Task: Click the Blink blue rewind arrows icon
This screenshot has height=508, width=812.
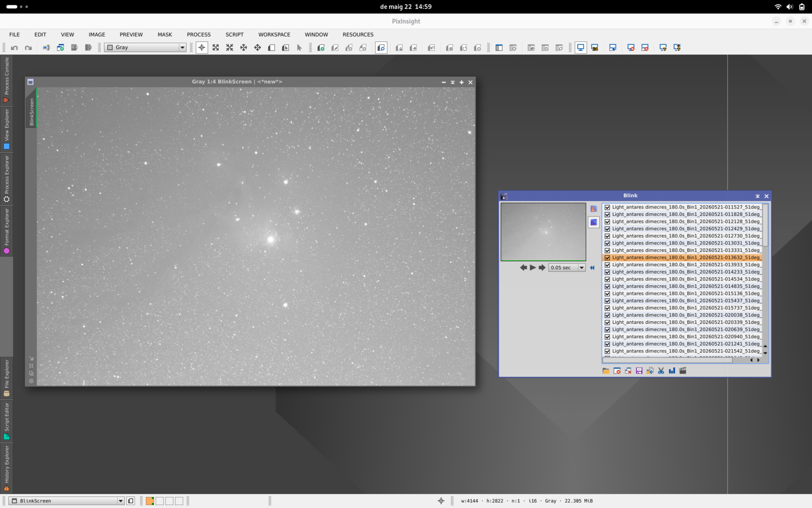Action: pos(592,268)
